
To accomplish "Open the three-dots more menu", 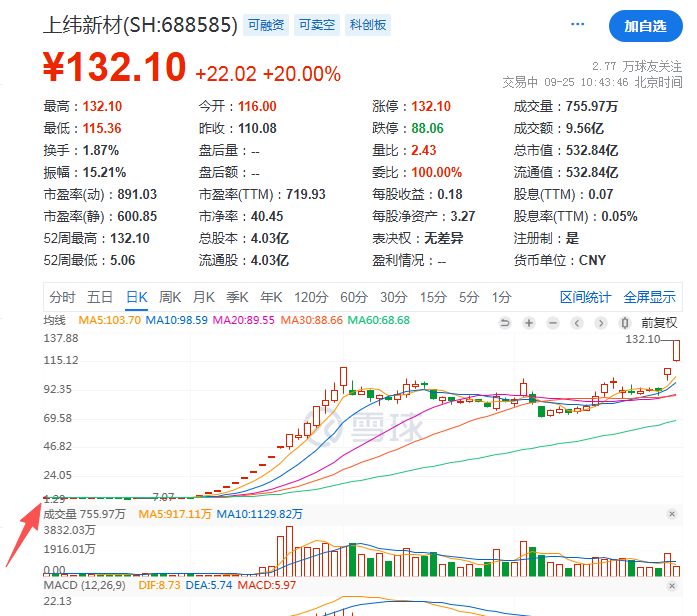I will click(x=577, y=24).
